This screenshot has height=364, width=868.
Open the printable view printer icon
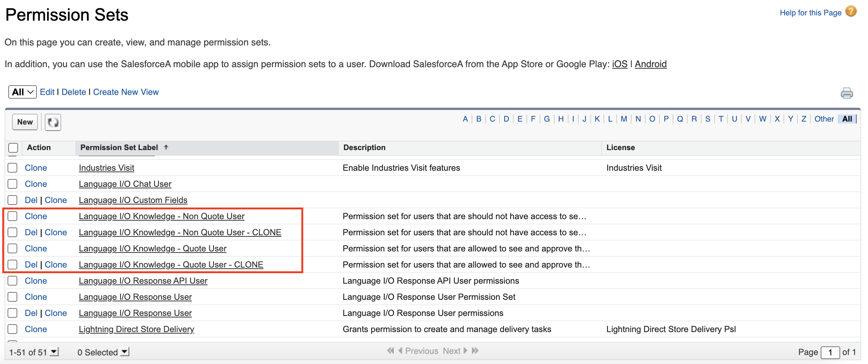tap(847, 93)
